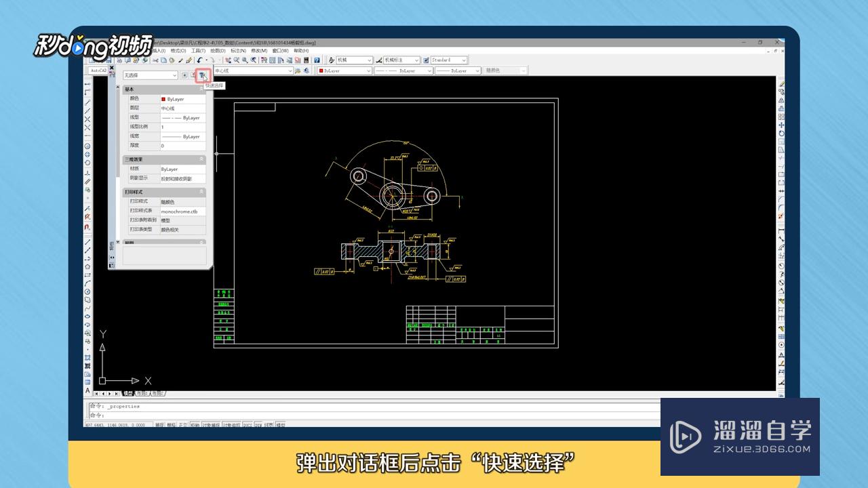This screenshot has width=868, height=488.
Task: Open the 工具(T) menu
Action: click(x=198, y=51)
